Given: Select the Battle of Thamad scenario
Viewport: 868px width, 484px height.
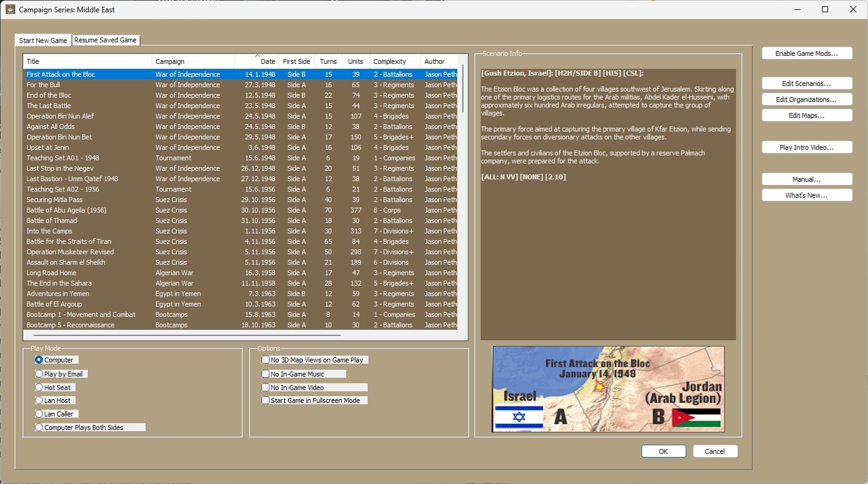Looking at the screenshot, I should (240, 221).
